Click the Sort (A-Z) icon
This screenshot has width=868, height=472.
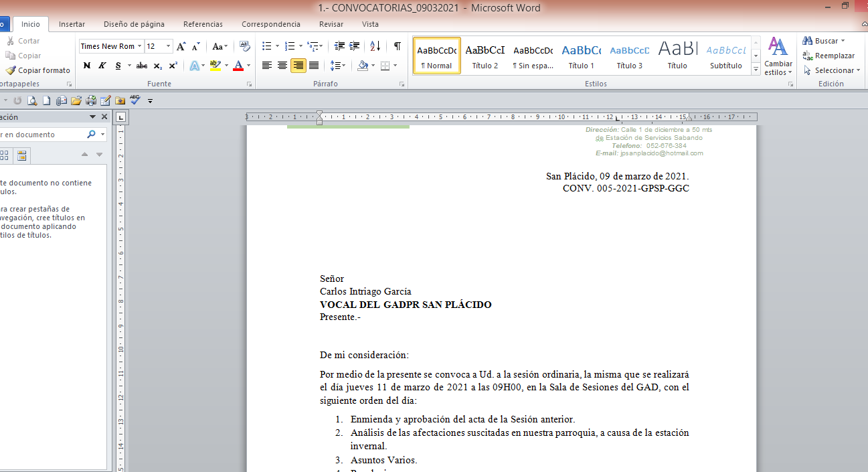[x=375, y=46]
